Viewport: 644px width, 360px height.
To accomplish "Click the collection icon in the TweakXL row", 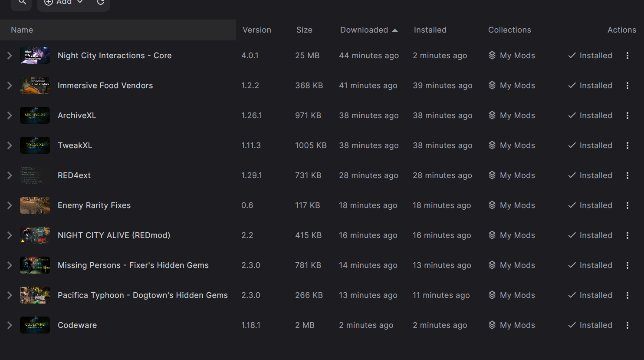I will click(492, 145).
